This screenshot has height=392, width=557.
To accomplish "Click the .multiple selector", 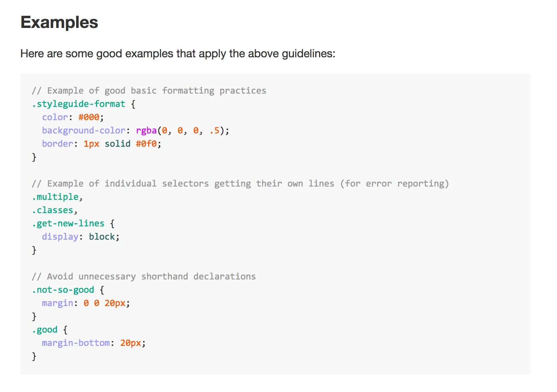I will coord(55,197).
